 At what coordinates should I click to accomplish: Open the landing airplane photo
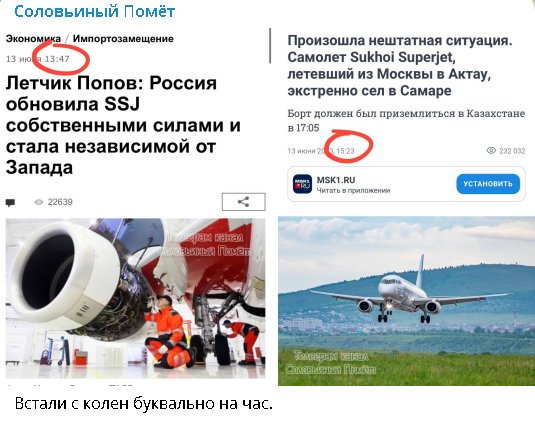406,301
